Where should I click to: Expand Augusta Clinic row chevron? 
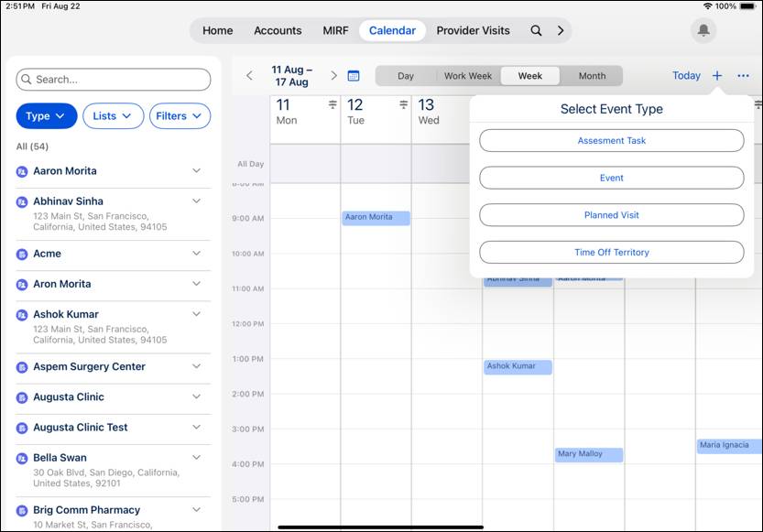pos(196,396)
